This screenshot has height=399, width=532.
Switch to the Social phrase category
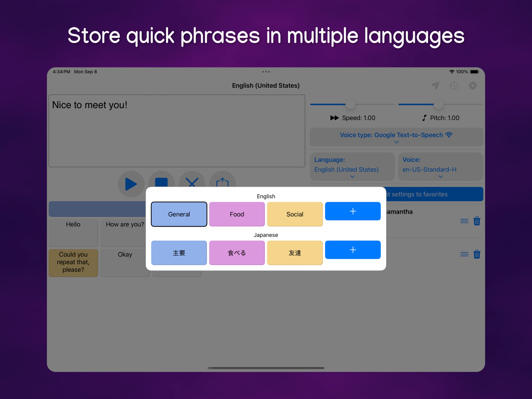pos(295,214)
